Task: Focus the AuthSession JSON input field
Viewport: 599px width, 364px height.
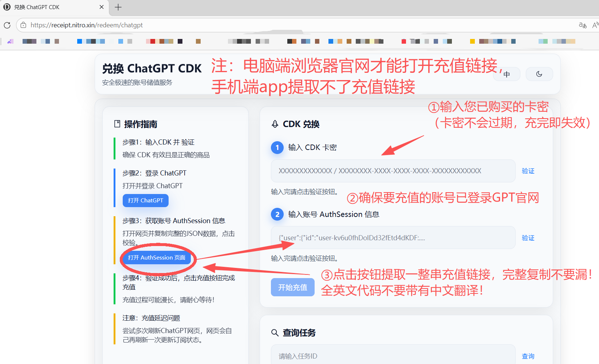Action: (393, 238)
